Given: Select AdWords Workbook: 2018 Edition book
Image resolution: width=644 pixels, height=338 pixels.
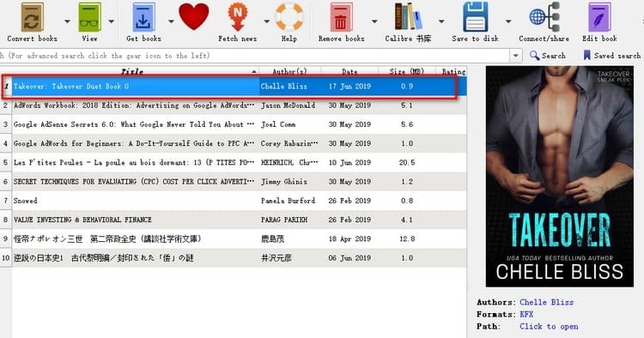Looking at the screenshot, I should point(239,106).
